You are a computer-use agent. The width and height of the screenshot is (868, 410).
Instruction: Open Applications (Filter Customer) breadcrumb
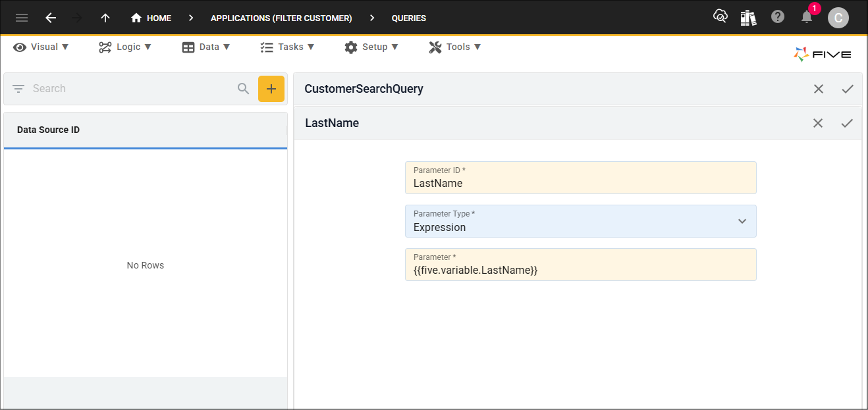pos(281,18)
